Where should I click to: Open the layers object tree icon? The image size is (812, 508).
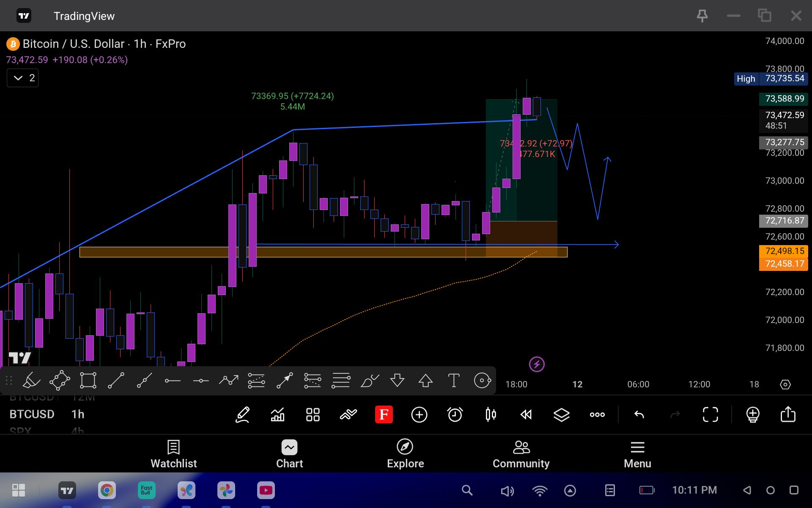pos(562,414)
